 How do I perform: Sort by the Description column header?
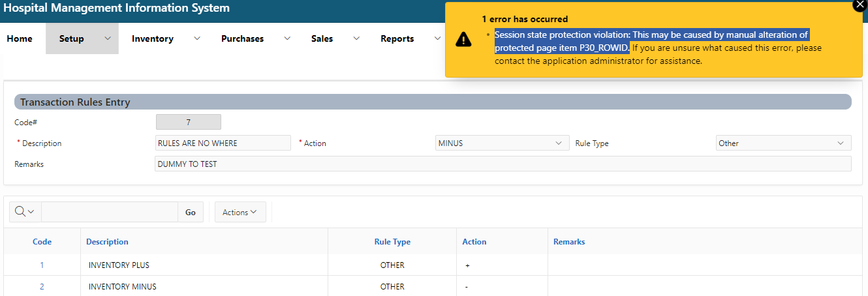click(107, 242)
